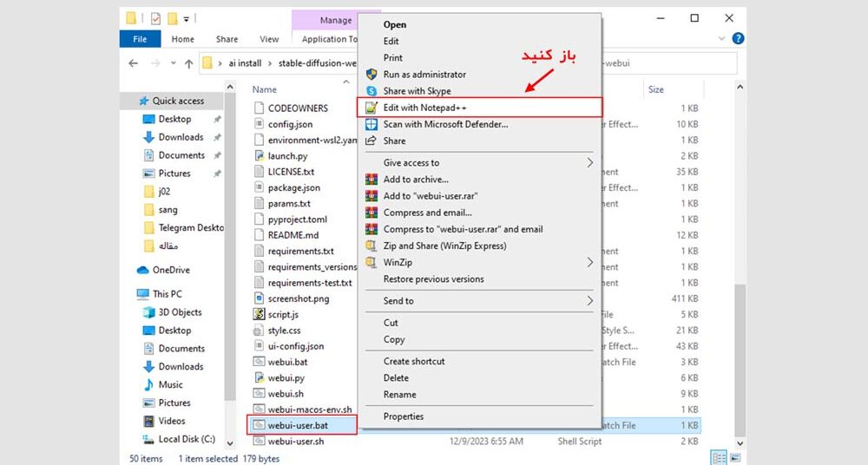Screen dimensions: 868x465
Task: Click the Back navigation arrow
Action: click(133, 63)
